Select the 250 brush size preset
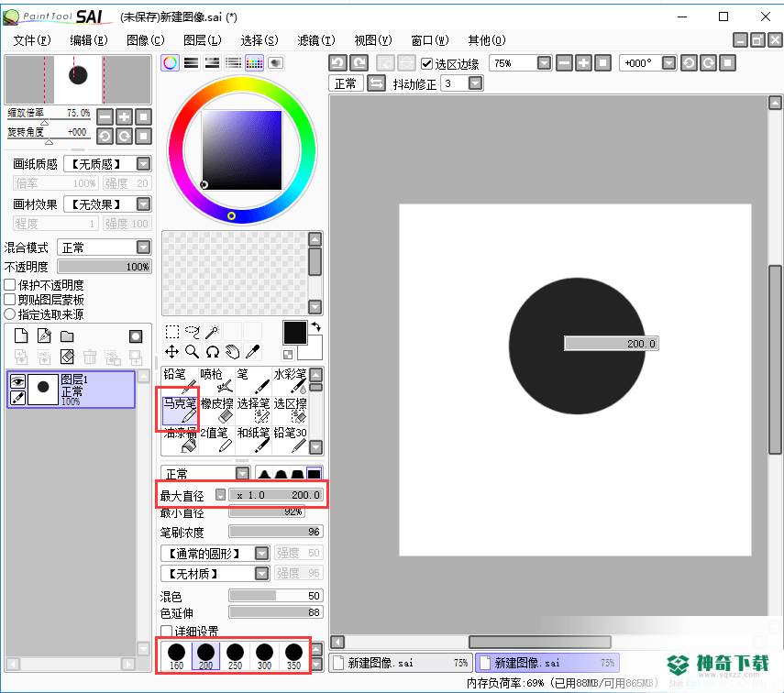Screen dimensions: 784x693 click(235, 656)
